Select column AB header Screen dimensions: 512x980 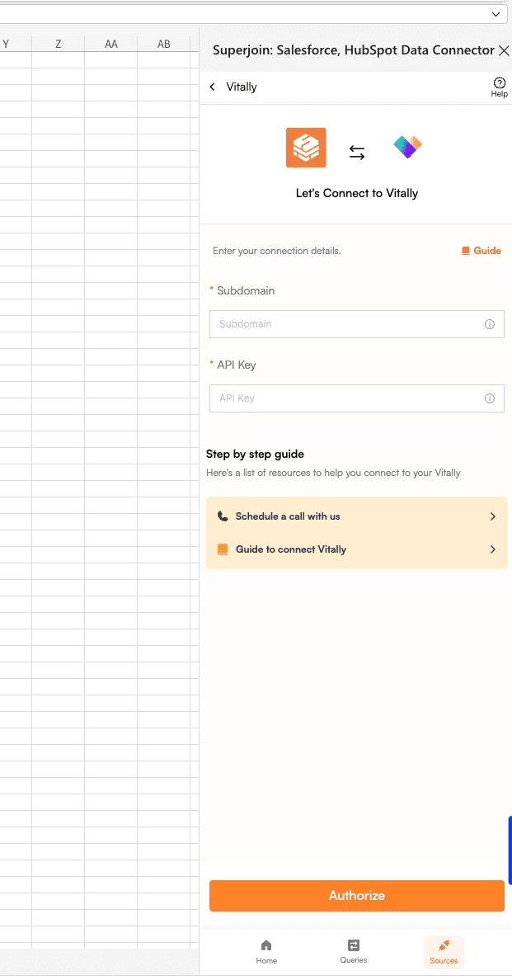coord(163,44)
